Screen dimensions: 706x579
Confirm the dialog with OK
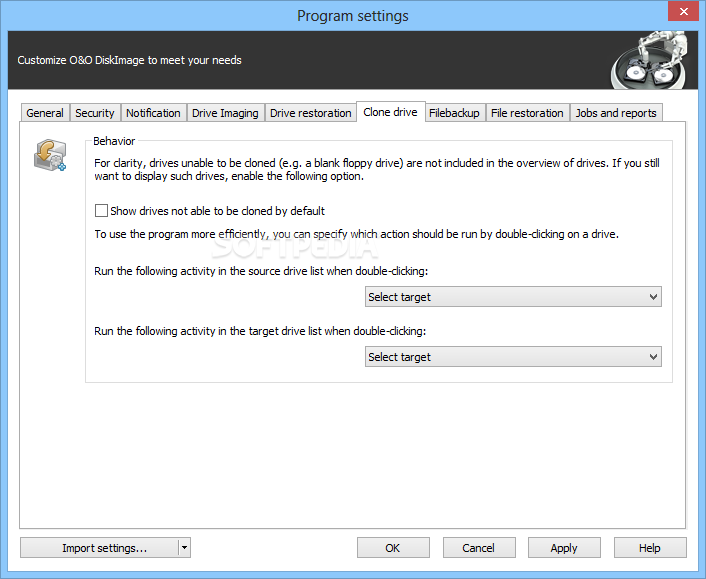click(393, 547)
